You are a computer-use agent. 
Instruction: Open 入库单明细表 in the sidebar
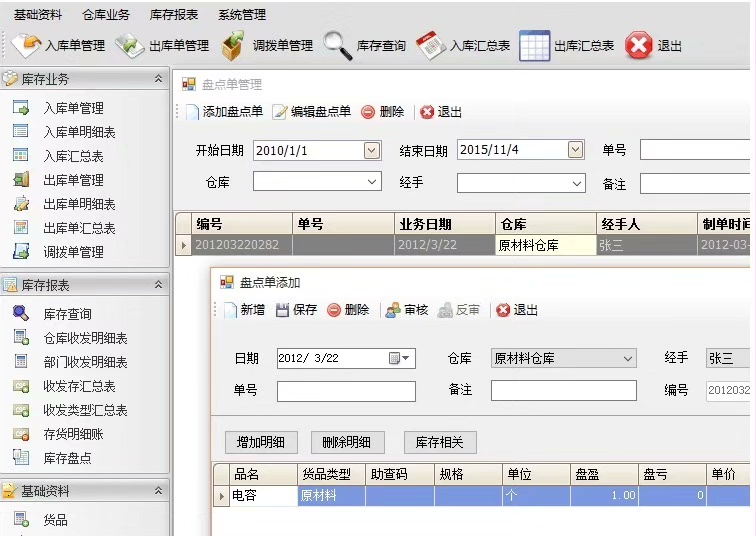[79, 132]
